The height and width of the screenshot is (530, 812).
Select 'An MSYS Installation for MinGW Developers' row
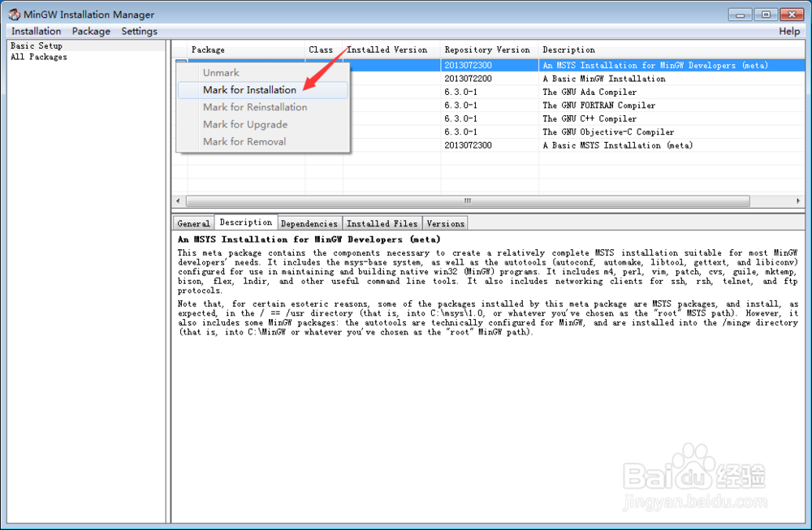pos(577,65)
